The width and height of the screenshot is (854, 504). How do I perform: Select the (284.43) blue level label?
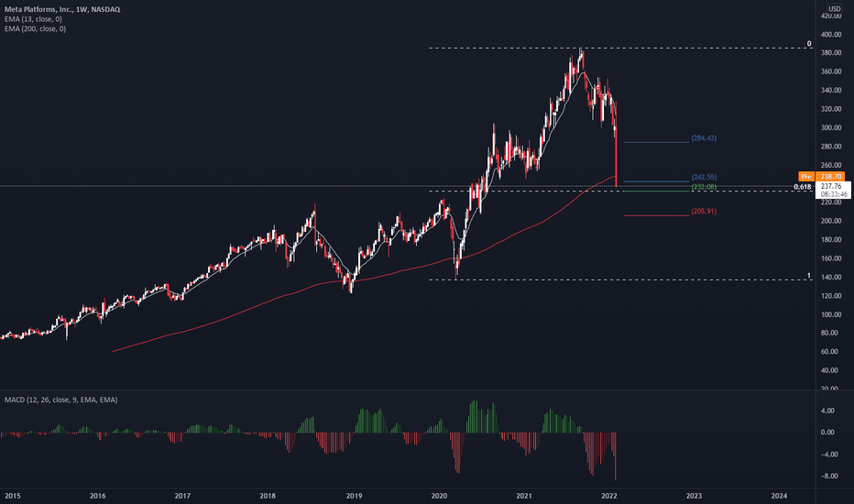click(x=704, y=138)
